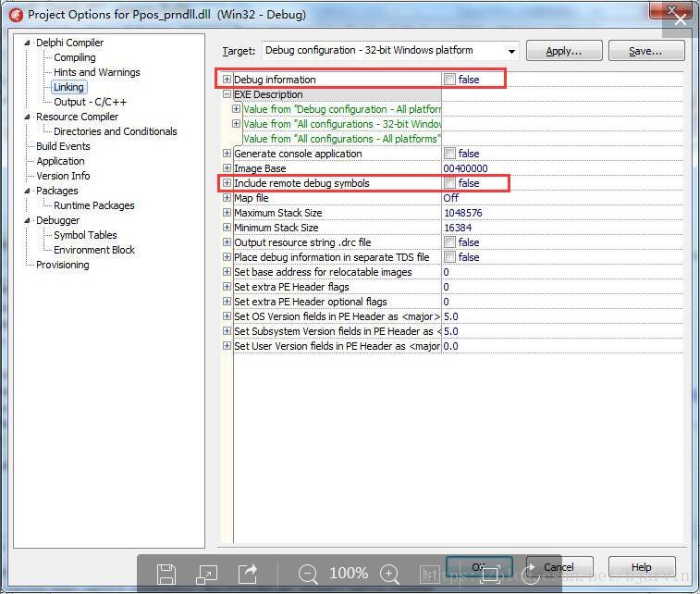This screenshot has height=594, width=700.
Task: Click Minimum Stack Size value 16384
Action: (458, 228)
